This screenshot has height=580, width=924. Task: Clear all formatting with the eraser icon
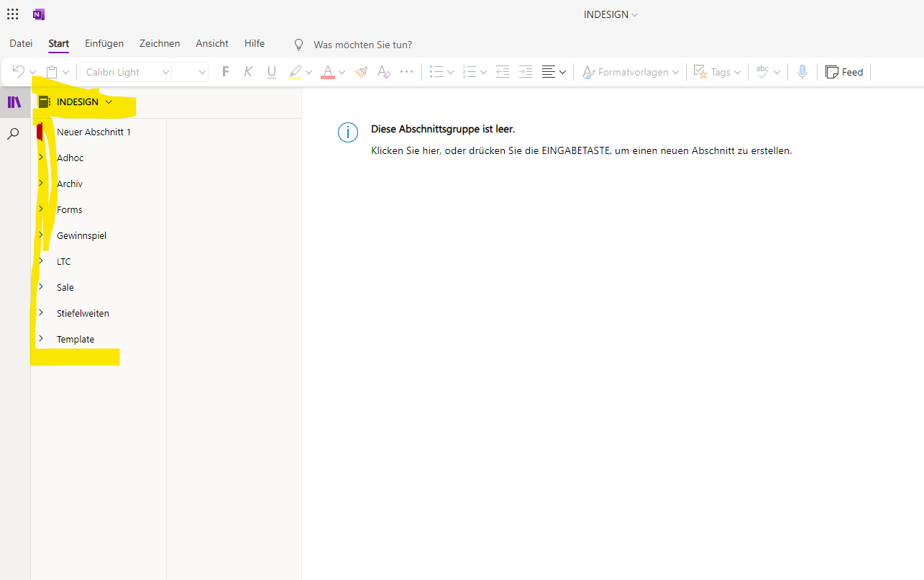click(x=384, y=72)
